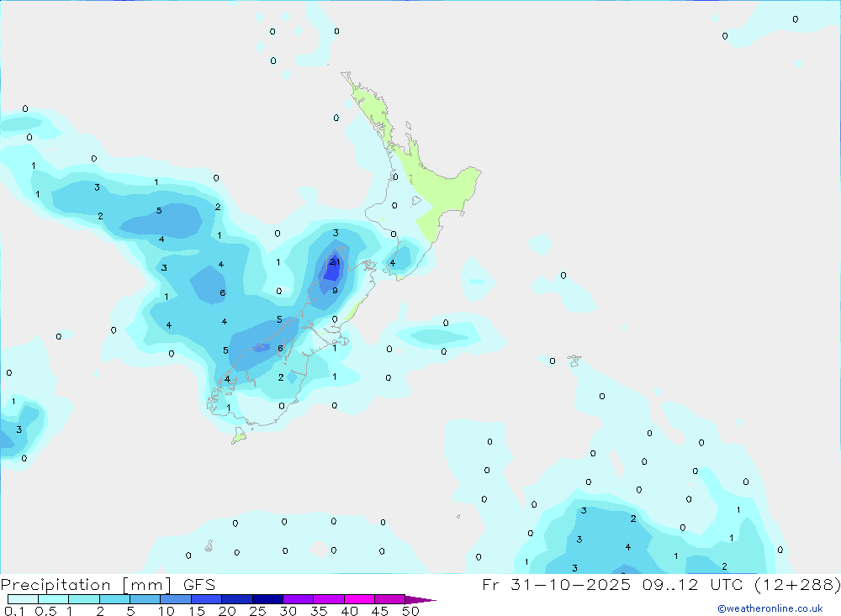Viewport: 841px width, 616px height.
Task: Click the green Stewart Island on the map
Action: (239, 435)
